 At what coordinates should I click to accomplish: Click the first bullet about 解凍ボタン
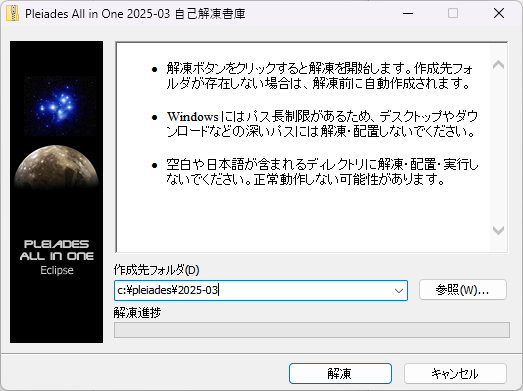(320, 76)
